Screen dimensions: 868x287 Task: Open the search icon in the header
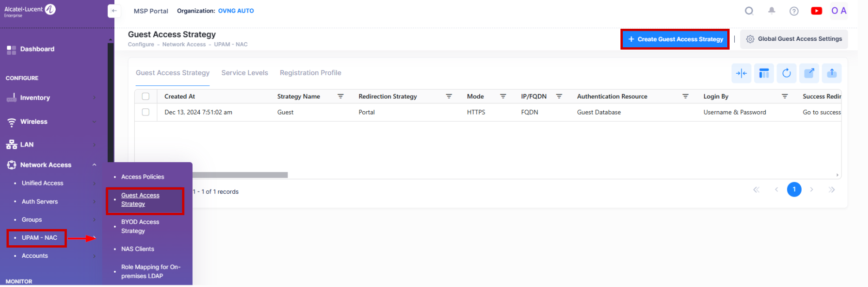click(x=749, y=11)
